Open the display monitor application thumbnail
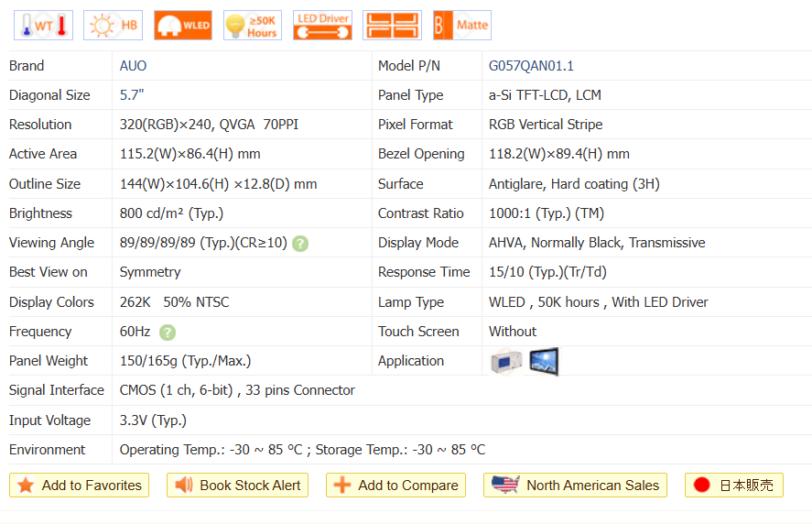The height and width of the screenshot is (524, 812). [544, 362]
